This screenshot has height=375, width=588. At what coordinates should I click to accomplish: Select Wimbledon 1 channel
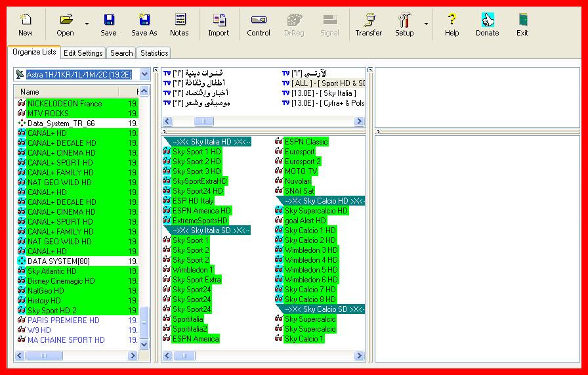coord(188,270)
